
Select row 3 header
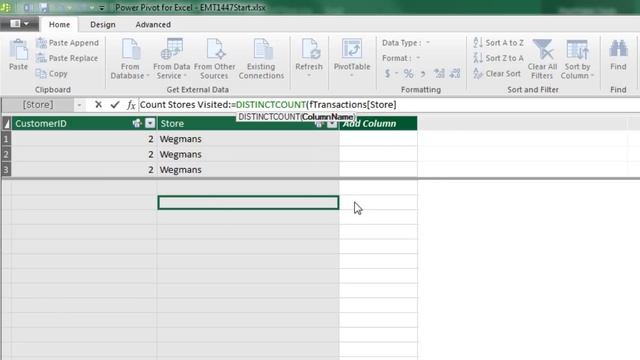pos(6,169)
